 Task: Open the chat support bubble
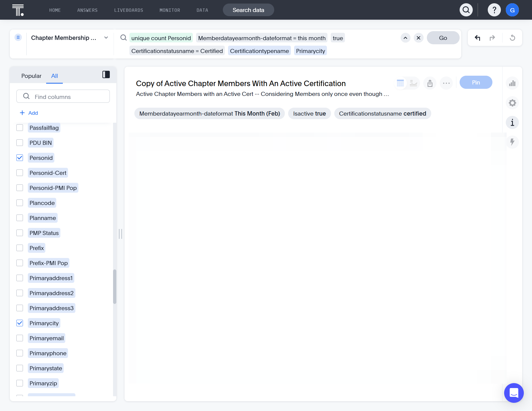tap(514, 393)
